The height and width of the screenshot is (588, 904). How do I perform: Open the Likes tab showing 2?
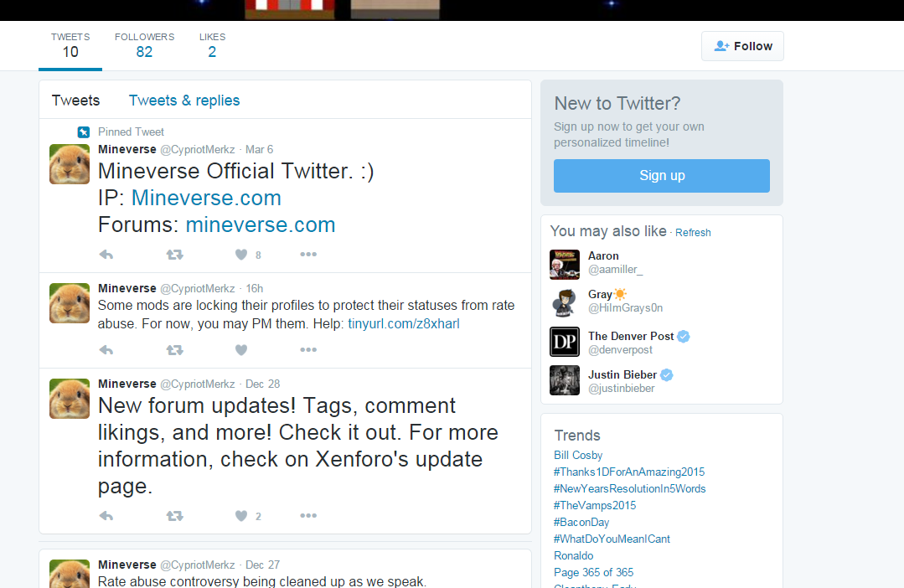click(x=212, y=45)
